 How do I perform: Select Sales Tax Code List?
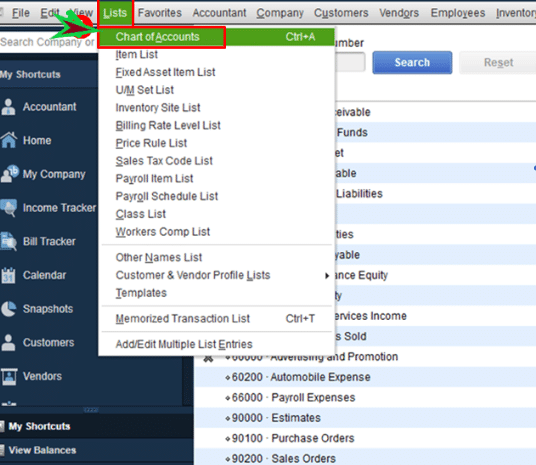(x=216, y=161)
